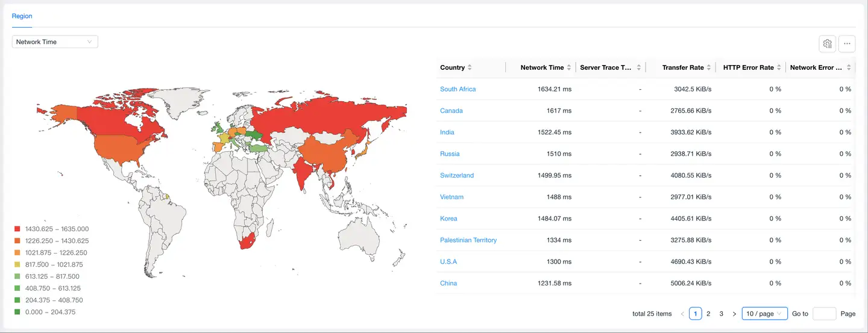
Task: Sort by HTTP Error Rate arrows
Action: point(779,67)
